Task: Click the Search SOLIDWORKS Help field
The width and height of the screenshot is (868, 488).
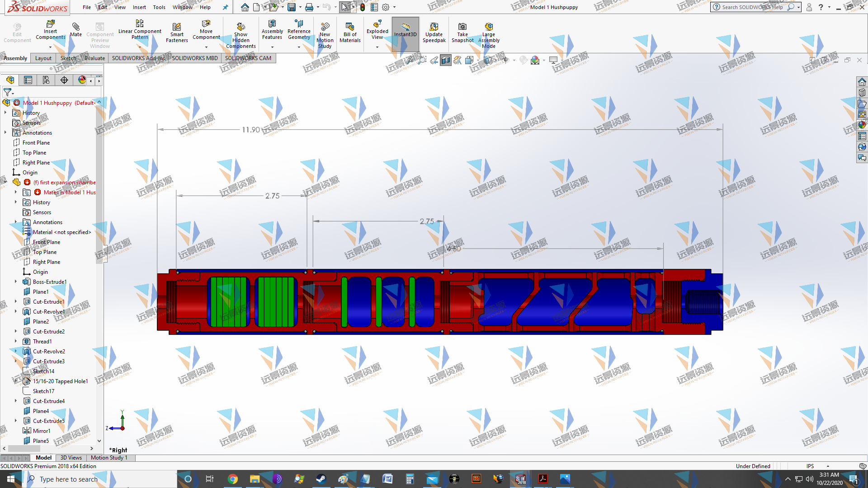Action: pos(751,7)
